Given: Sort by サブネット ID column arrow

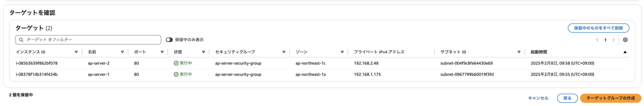Looking at the screenshot, I should [x=519, y=52].
